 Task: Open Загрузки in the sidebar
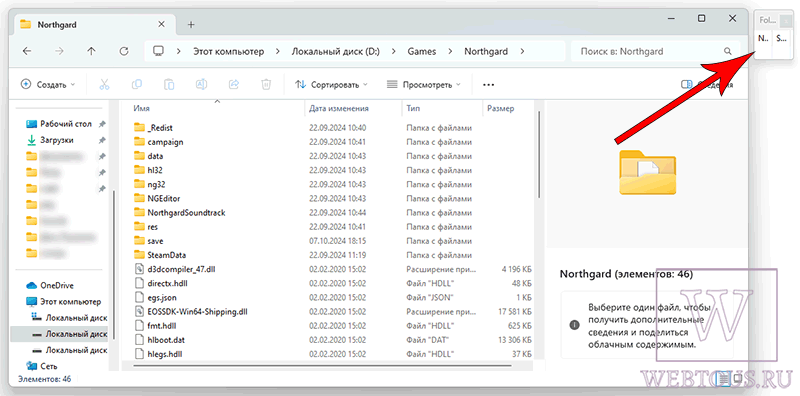click(x=57, y=140)
